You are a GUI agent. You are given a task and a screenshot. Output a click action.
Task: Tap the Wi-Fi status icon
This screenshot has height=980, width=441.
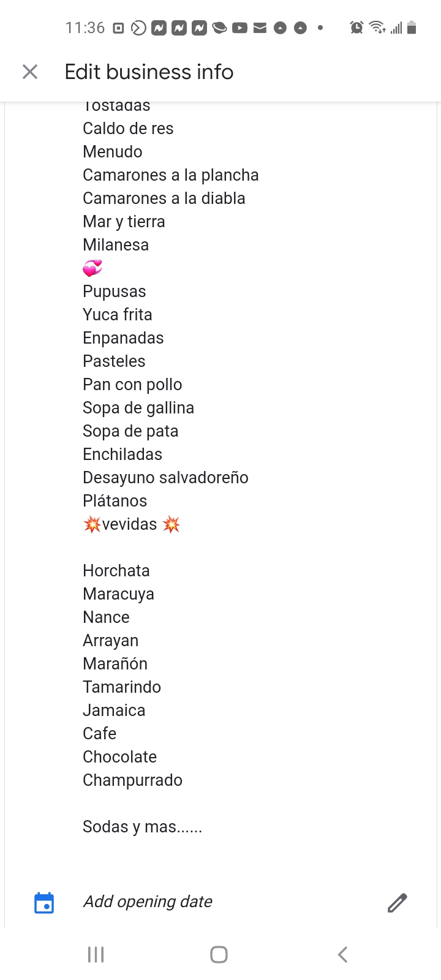point(377,28)
